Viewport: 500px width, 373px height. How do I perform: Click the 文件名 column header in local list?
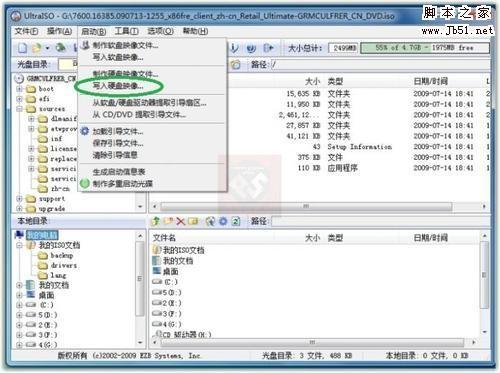[164, 238]
